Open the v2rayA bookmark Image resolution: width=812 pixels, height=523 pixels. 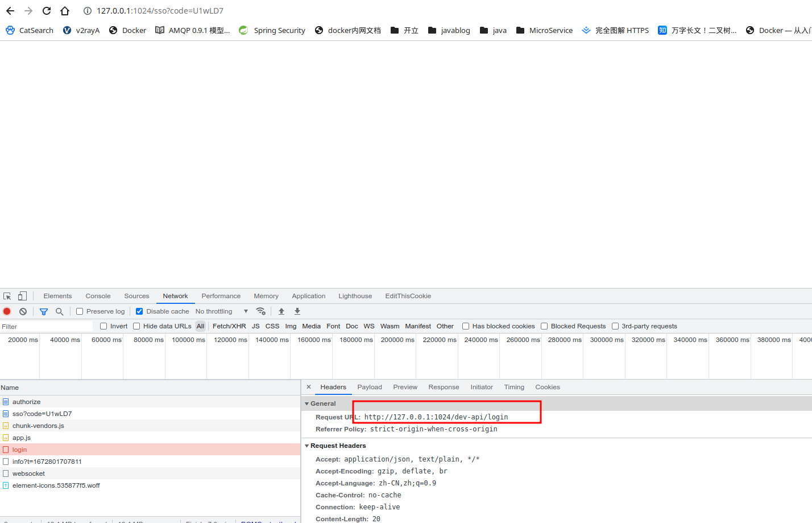[x=81, y=30]
